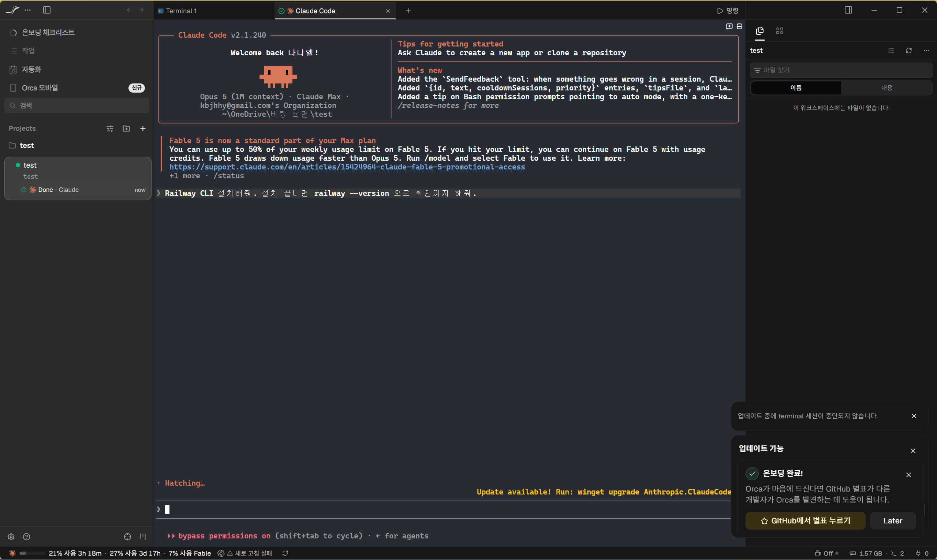Click the filter icon in the file search box
Image resolution: width=937 pixels, height=560 pixels.
[x=757, y=70]
